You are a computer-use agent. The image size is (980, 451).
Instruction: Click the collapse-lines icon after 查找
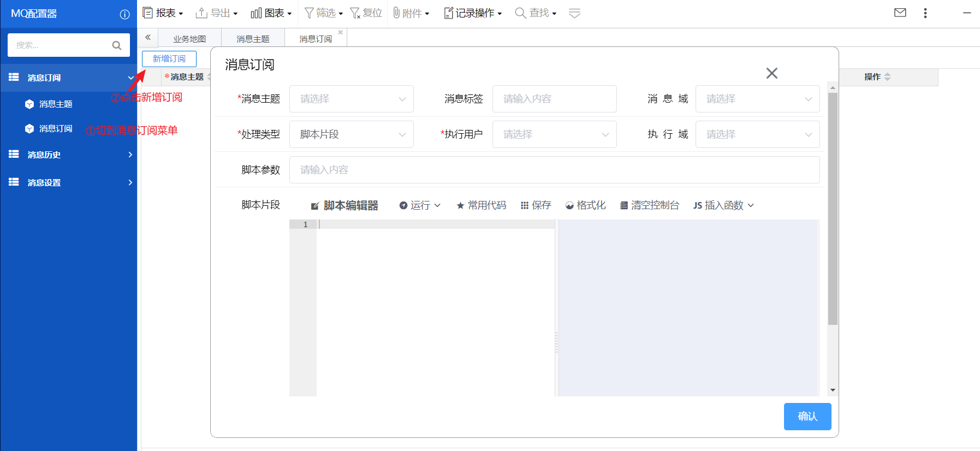tap(574, 13)
